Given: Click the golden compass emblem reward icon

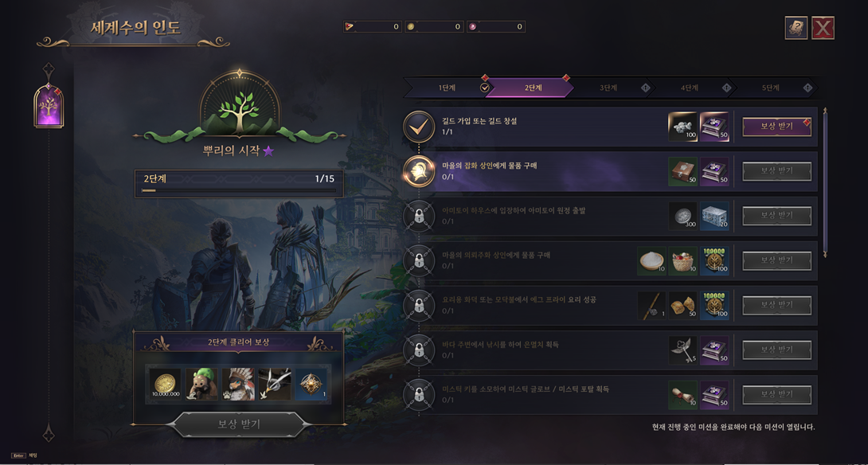Looking at the screenshot, I should (311, 384).
